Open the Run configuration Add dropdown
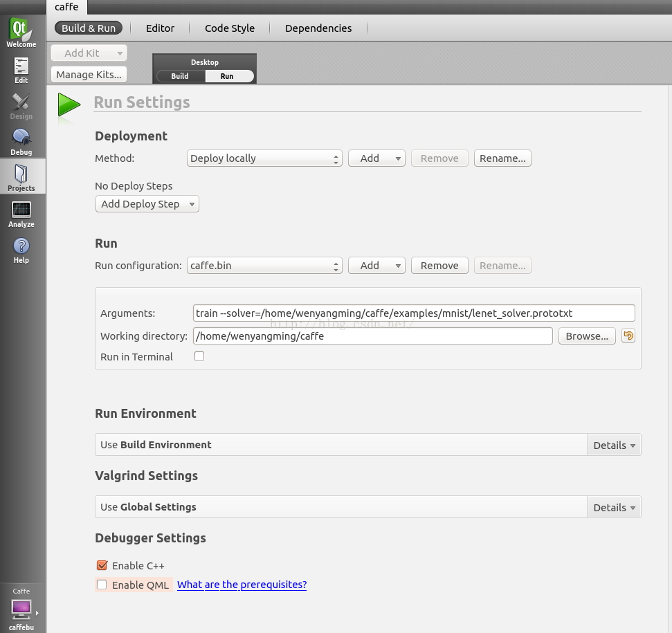The image size is (672, 633). (x=376, y=266)
